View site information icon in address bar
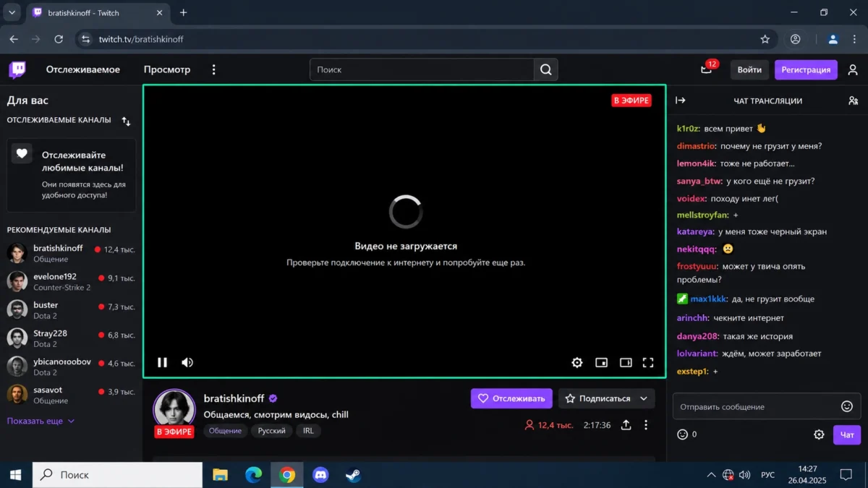 tap(85, 39)
